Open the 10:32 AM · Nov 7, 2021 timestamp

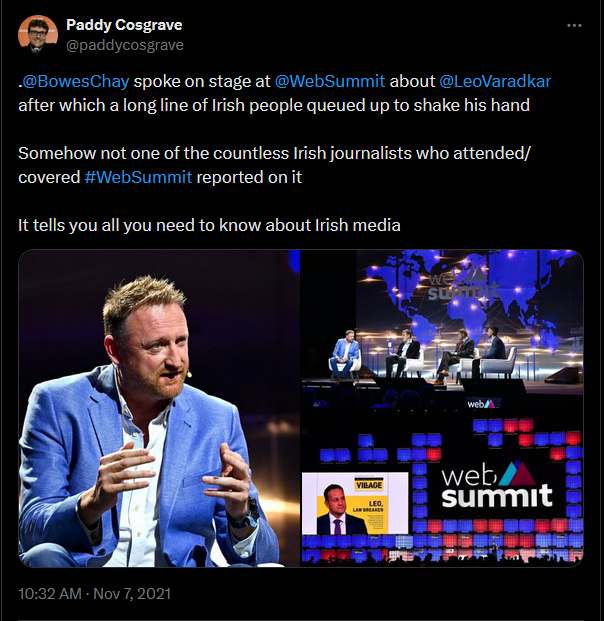pyautogui.click(x=95, y=594)
